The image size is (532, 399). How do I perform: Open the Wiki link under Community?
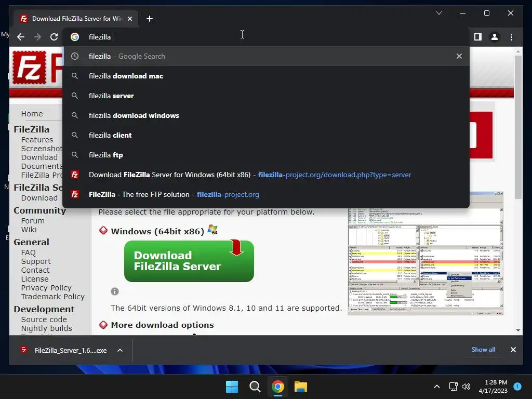pyautogui.click(x=29, y=230)
